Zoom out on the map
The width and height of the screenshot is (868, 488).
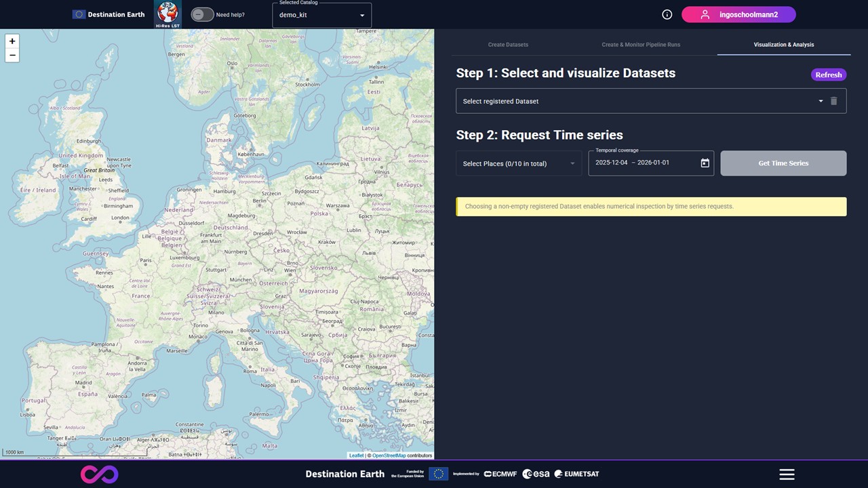coord(12,56)
